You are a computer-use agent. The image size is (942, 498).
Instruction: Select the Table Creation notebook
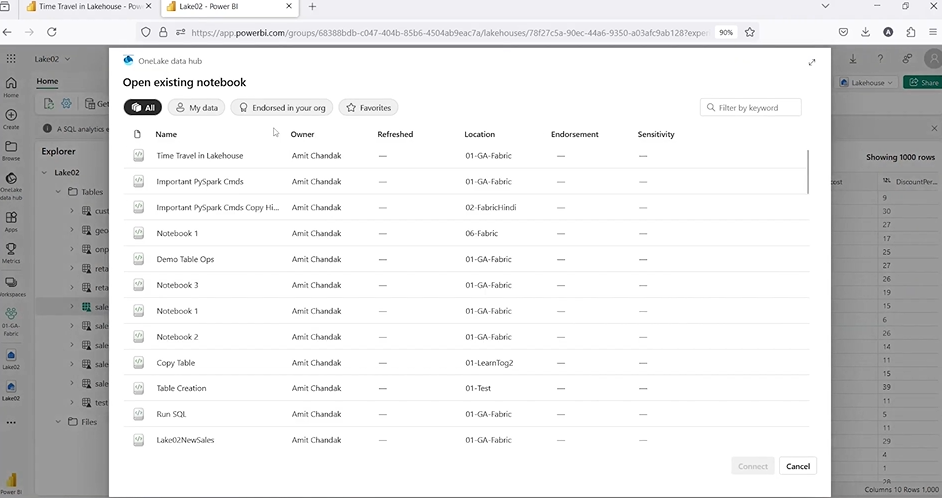(466, 388)
